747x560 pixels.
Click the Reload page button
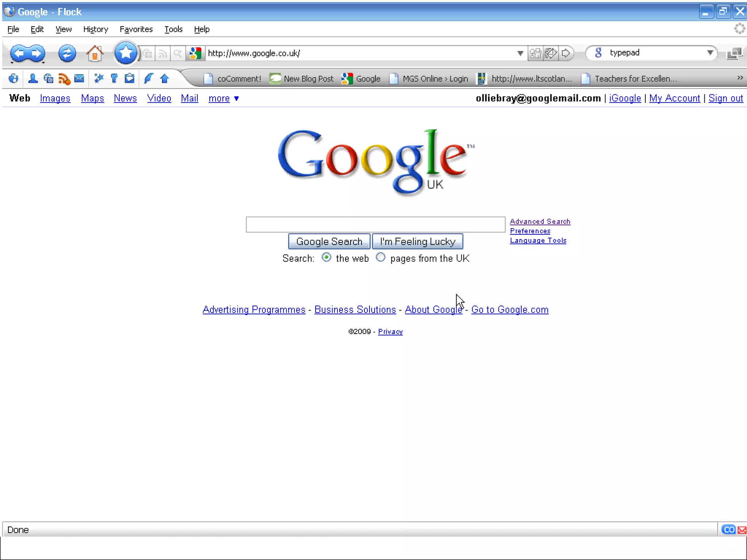pos(67,53)
